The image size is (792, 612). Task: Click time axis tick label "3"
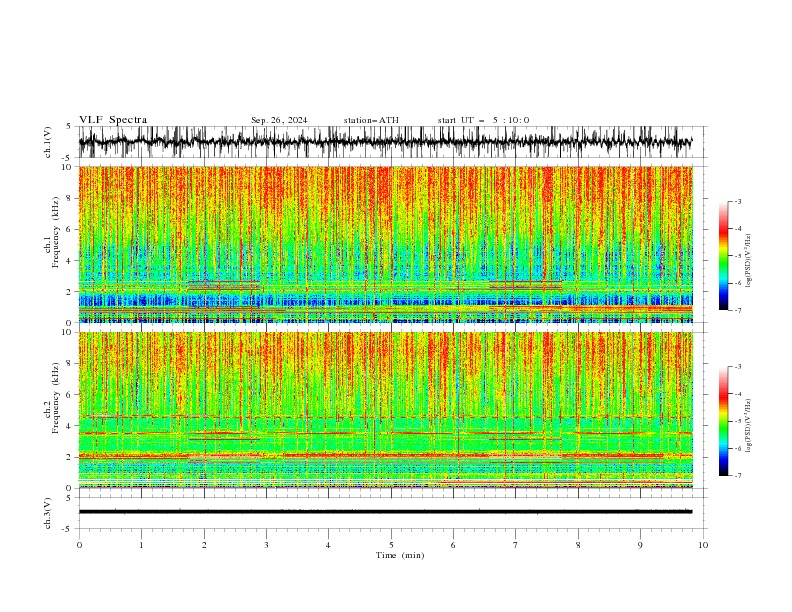(266, 545)
